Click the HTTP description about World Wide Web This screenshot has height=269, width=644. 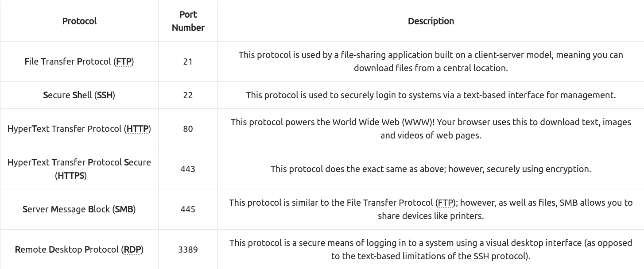tap(431, 129)
